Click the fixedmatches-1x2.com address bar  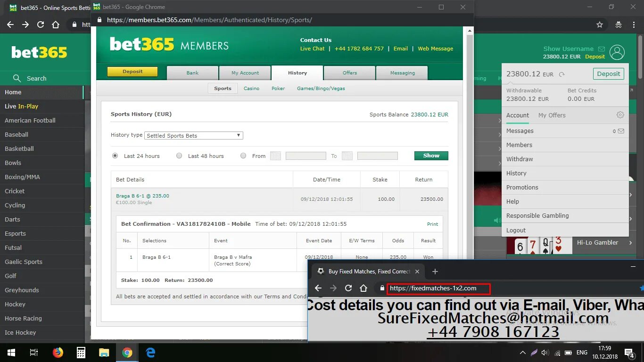pyautogui.click(x=438, y=288)
